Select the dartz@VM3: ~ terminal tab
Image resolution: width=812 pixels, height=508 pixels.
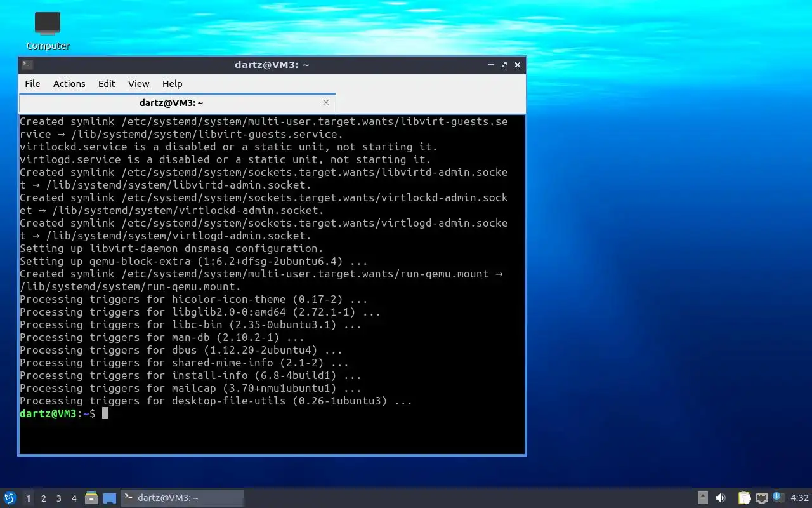177,102
